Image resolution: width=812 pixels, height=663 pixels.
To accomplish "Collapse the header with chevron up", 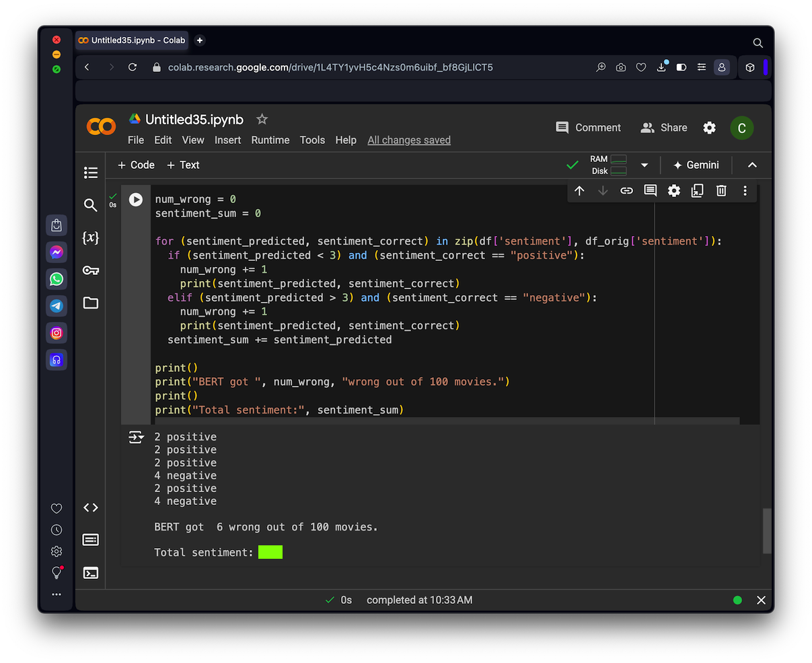I will pyautogui.click(x=752, y=165).
